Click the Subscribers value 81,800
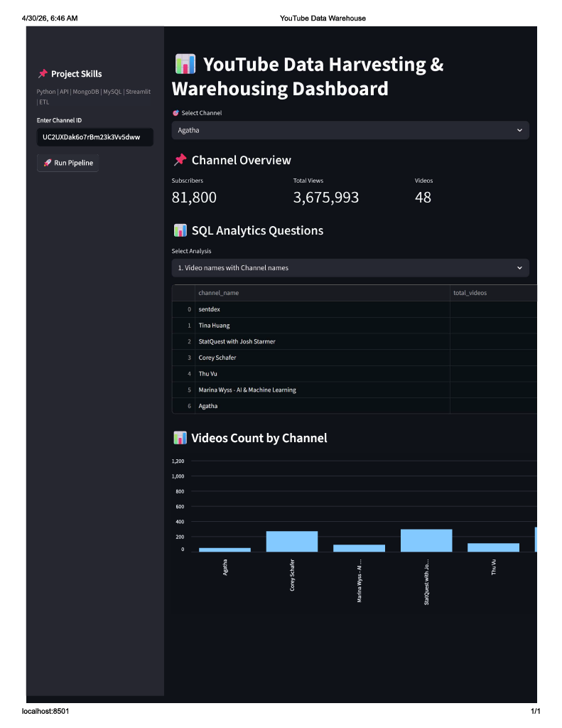Screen dimensions: 562x728 click(194, 198)
